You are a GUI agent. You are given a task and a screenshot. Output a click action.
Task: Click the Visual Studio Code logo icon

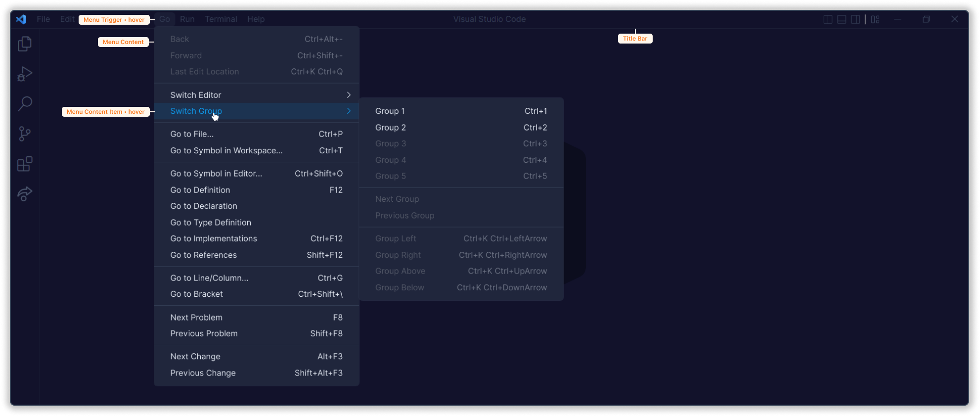pyautogui.click(x=21, y=19)
